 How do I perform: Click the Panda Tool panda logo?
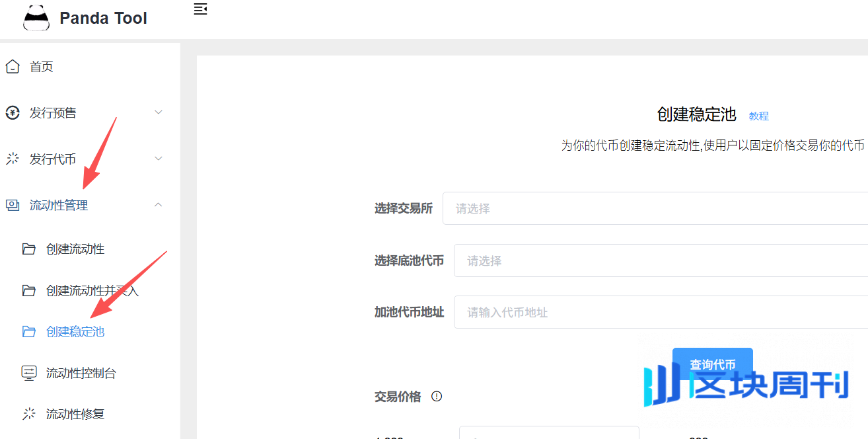[x=36, y=18]
